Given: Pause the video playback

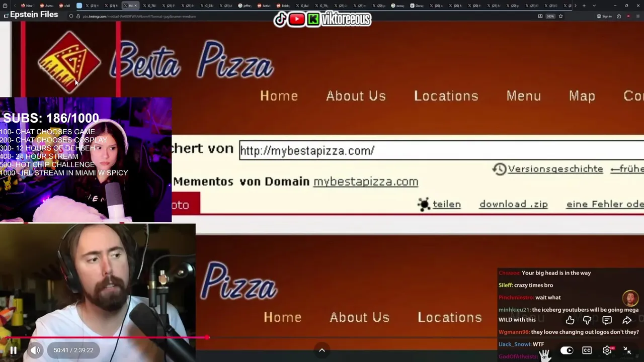Looking at the screenshot, I should pyautogui.click(x=14, y=350).
